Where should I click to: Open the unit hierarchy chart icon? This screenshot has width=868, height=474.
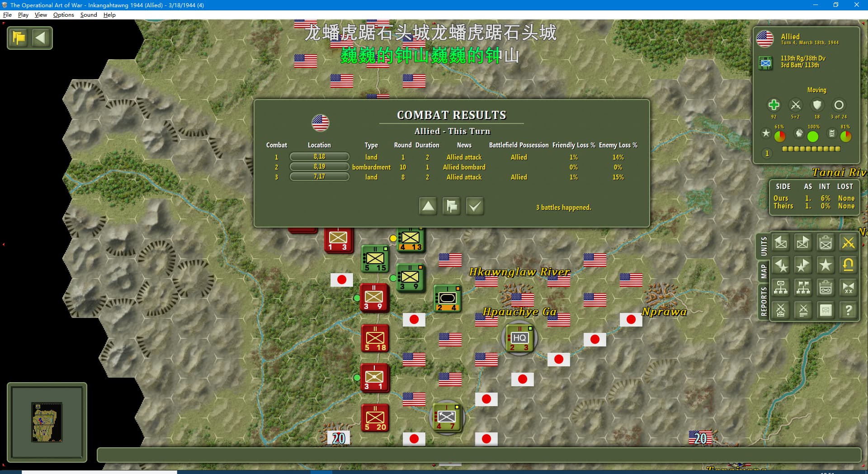[x=781, y=288]
